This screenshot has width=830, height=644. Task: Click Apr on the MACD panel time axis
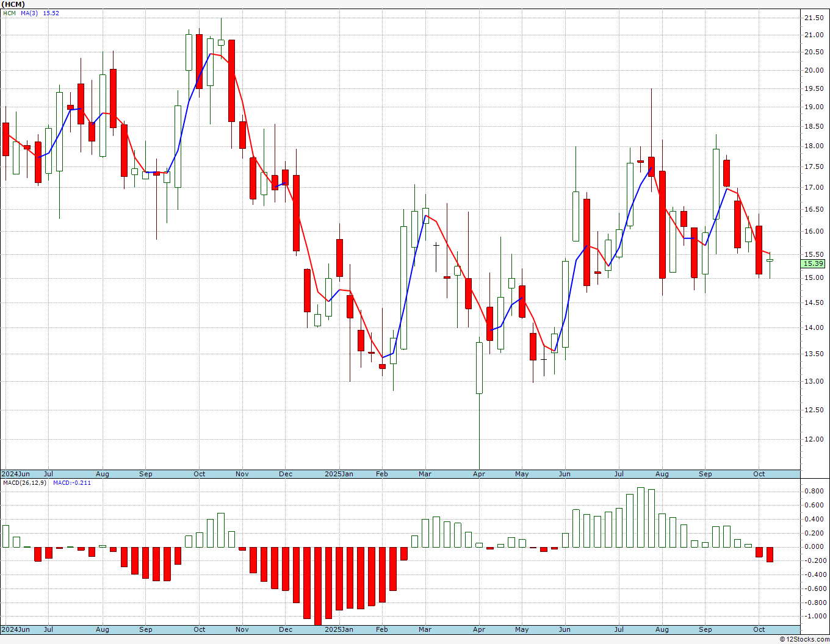pyautogui.click(x=479, y=630)
